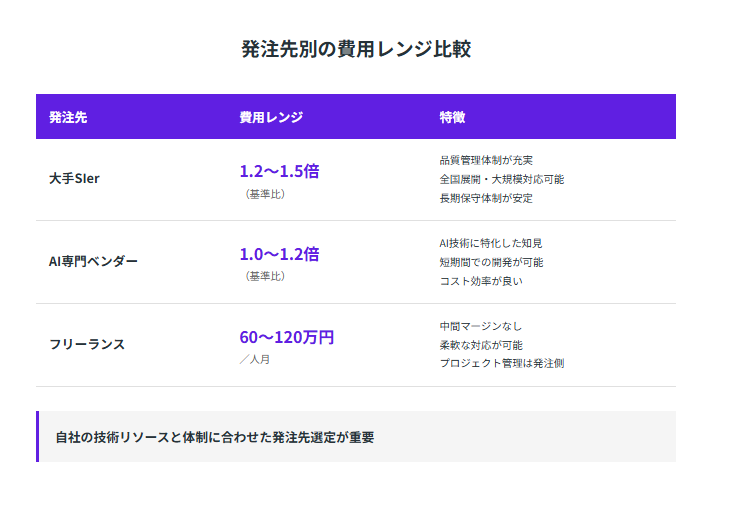This screenshot has height=517, width=744.
Task: Click the 大手SIer row label
Action: click(x=74, y=179)
